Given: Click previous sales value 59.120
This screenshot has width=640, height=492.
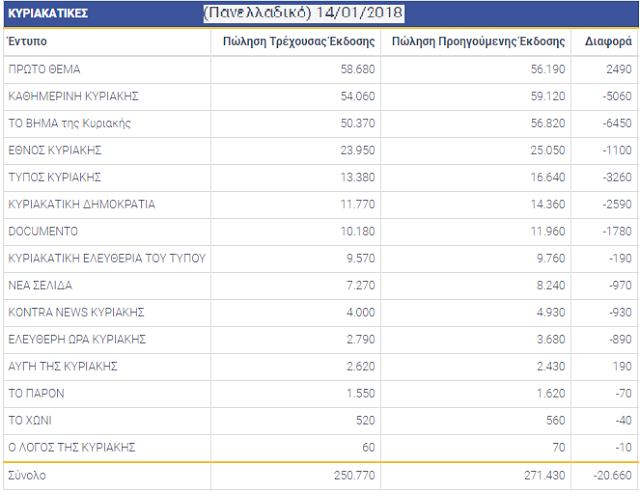Looking at the screenshot, I should coord(548,96).
